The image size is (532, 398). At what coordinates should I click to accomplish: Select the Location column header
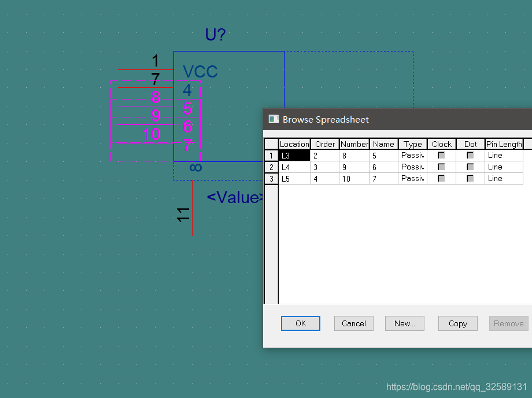coord(294,144)
